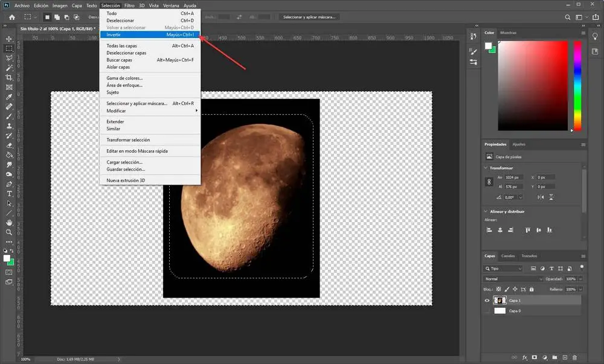
Task: Switch to the Canales tab
Action: point(508,256)
